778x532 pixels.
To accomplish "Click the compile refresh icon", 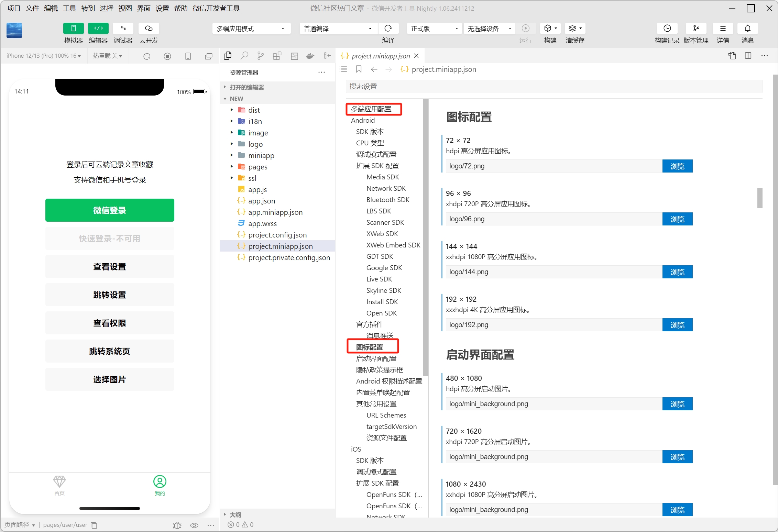I will pos(388,29).
